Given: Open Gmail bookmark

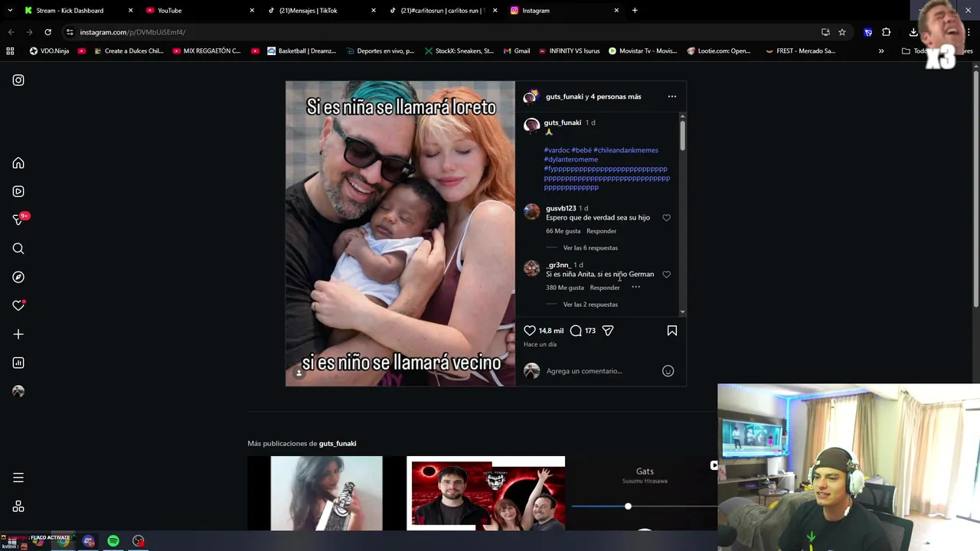Looking at the screenshot, I should [517, 51].
